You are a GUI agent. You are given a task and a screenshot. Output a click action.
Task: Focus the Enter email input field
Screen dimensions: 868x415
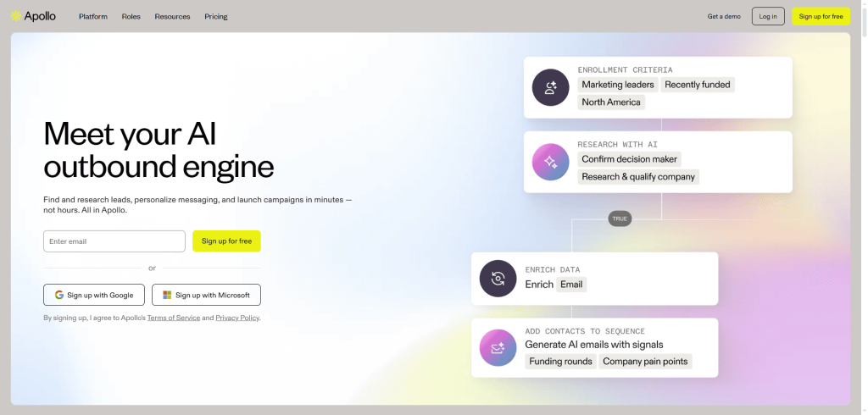pyautogui.click(x=114, y=241)
